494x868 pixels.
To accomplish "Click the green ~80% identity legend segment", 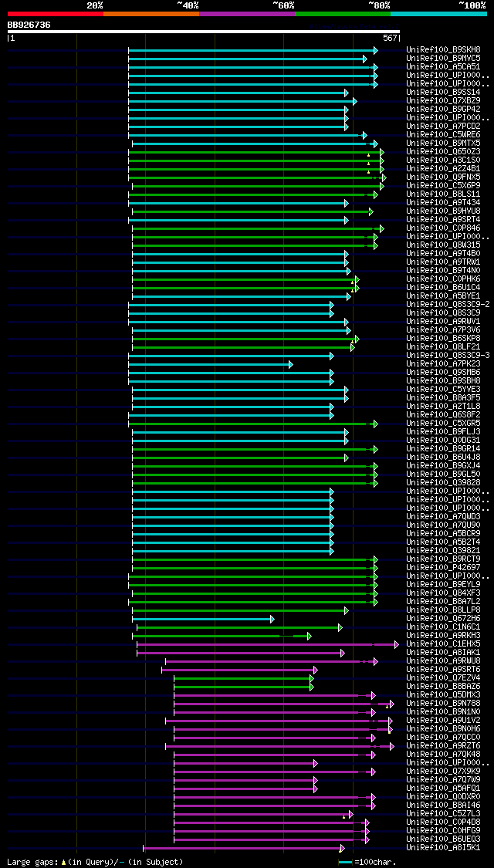I will [x=343, y=13].
